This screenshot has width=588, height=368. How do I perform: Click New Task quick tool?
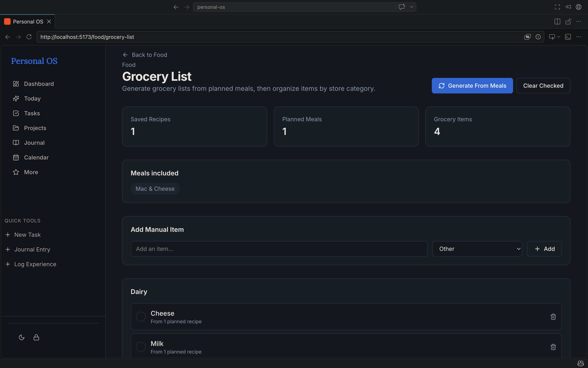(x=23, y=235)
